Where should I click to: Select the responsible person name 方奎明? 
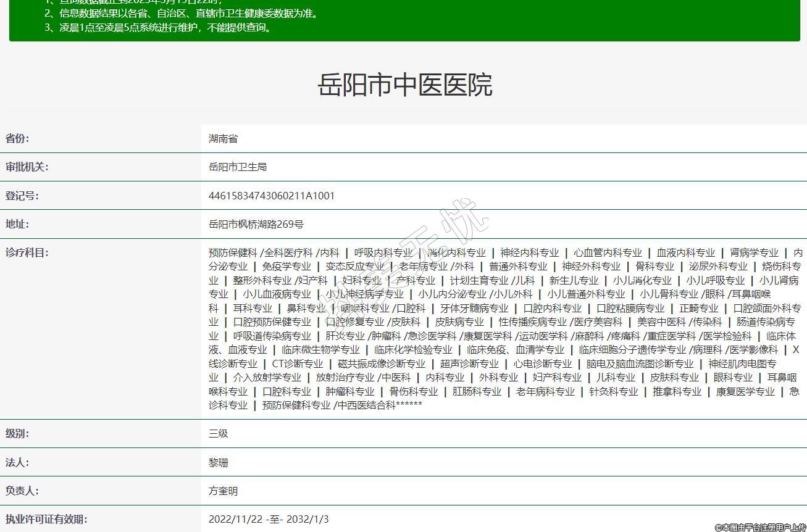tap(223, 491)
